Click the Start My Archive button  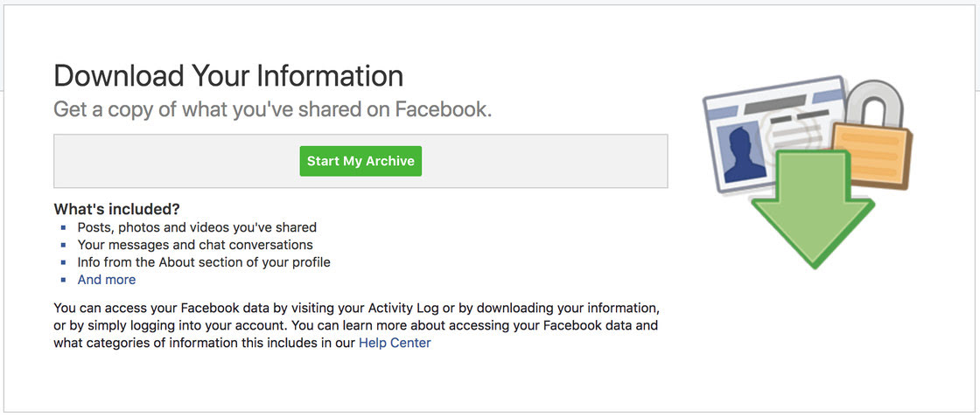click(x=360, y=162)
